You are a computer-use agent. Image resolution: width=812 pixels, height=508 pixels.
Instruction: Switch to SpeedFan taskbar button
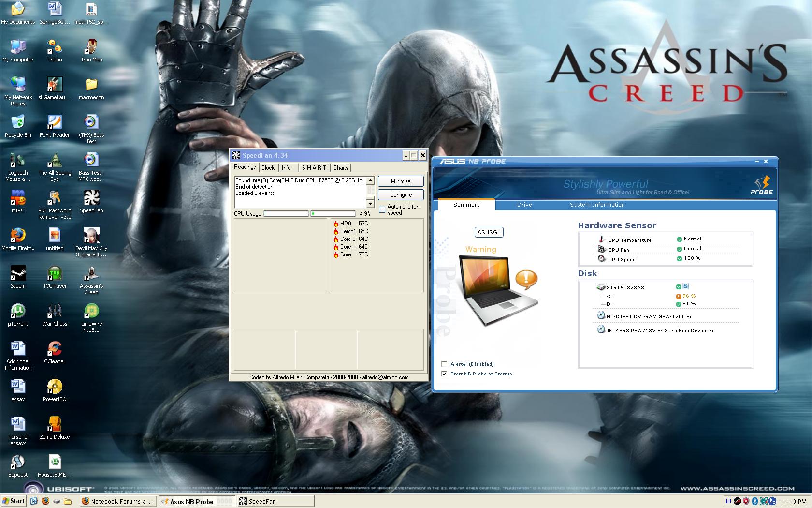(275, 501)
